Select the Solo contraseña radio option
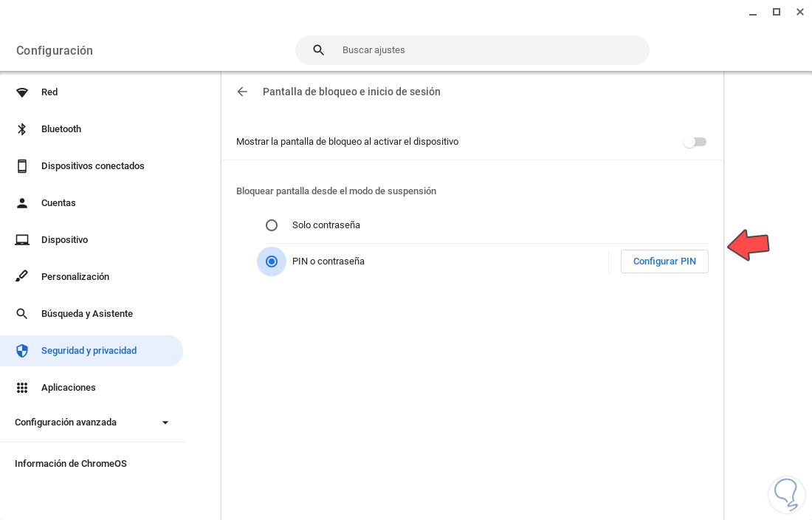 [x=272, y=225]
